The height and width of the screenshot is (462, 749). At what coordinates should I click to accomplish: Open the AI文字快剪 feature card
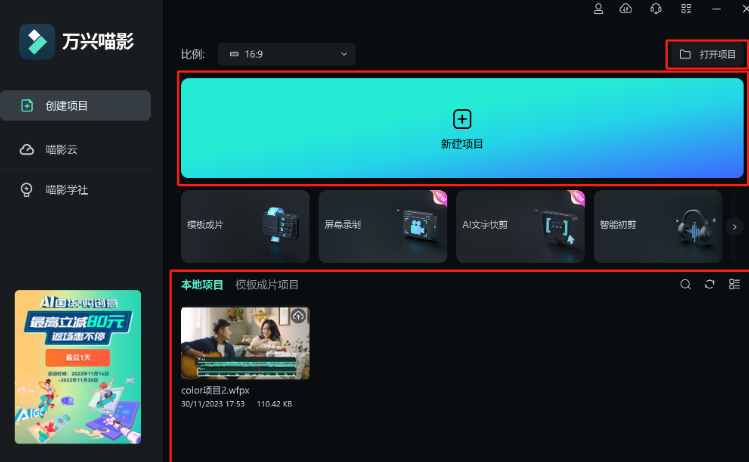tap(520, 226)
